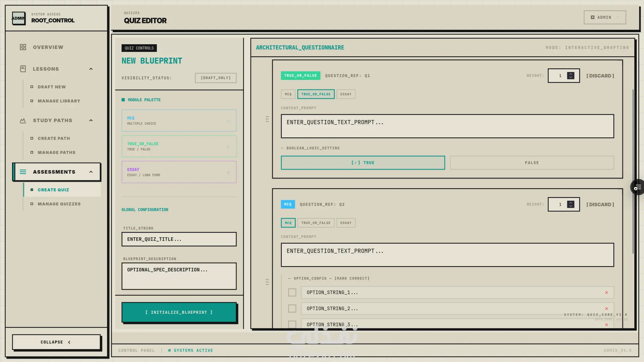
Task: Click the ENTER_QUIZ_TITLE input field
Action: click(179, 239)
